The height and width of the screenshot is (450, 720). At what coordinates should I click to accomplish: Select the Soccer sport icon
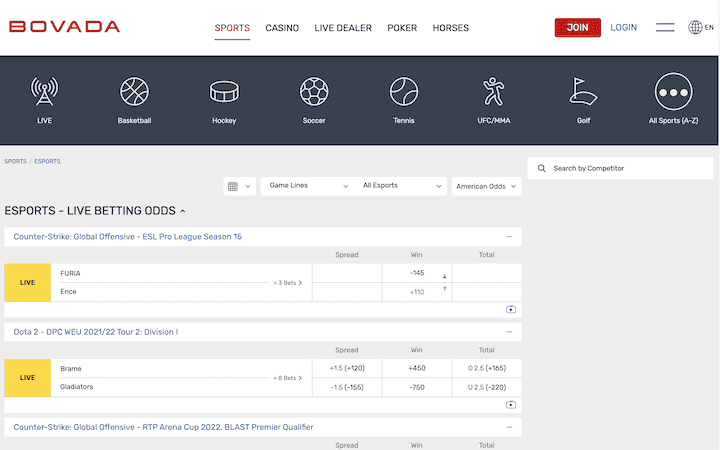(314, 91)
